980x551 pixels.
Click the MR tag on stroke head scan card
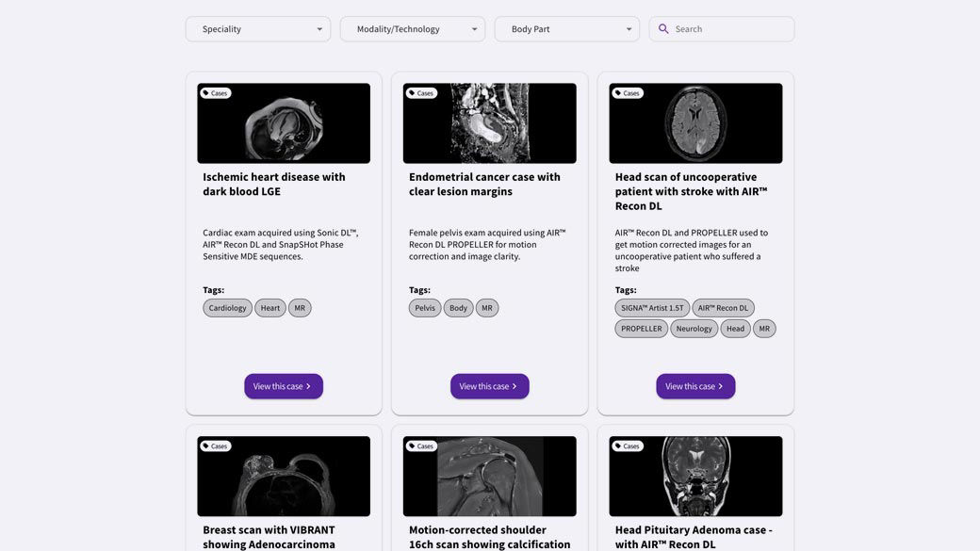764,329
